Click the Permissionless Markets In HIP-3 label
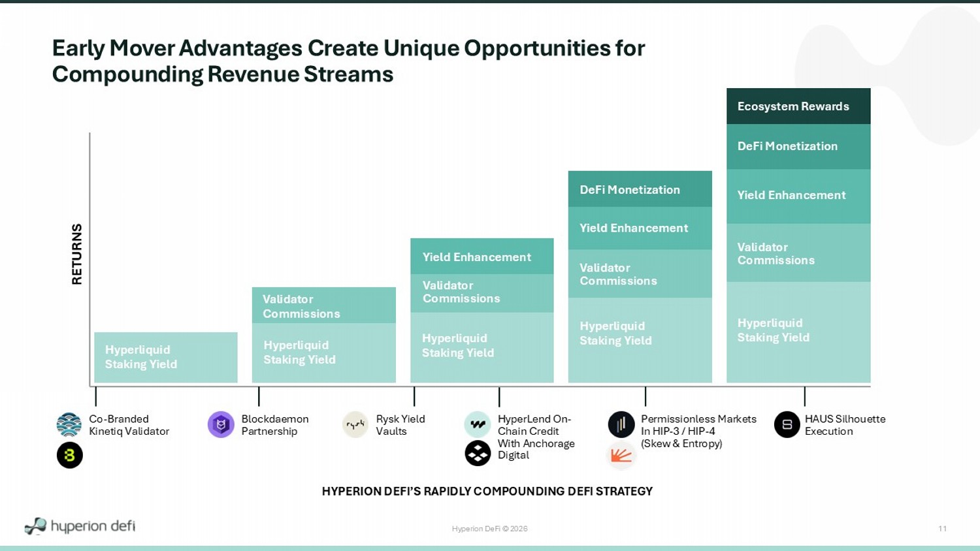Viewport: 980px width, 551px height. pyautogui.click(x=698, y=431)
